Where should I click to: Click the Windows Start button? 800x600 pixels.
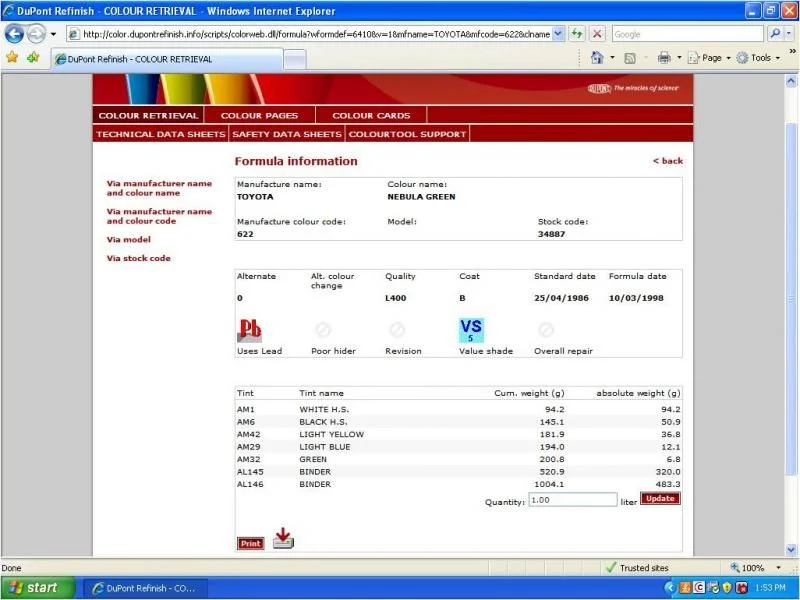tap(34, 588)
